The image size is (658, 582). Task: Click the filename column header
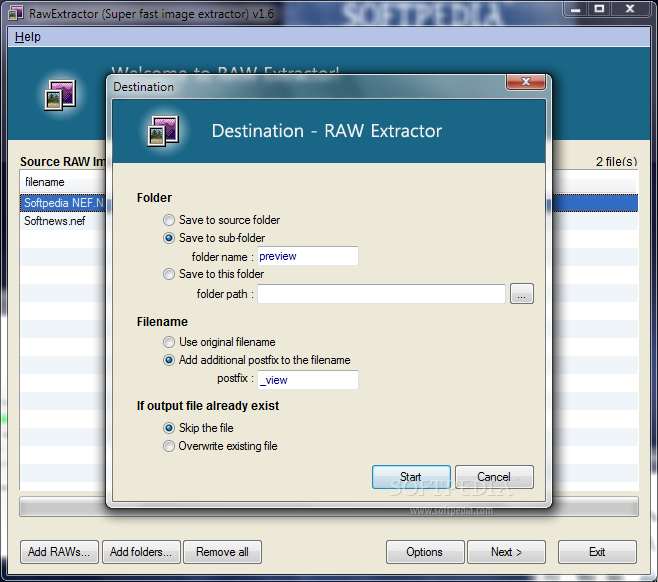[x=63, y=182]
